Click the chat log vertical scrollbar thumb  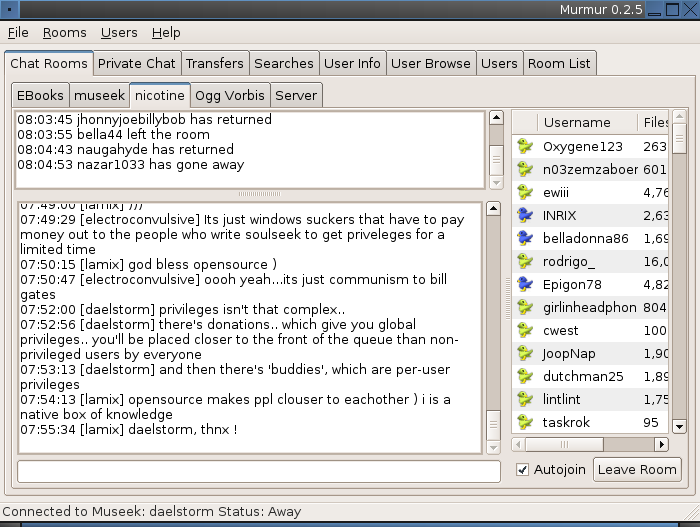(x=493, y=425)
